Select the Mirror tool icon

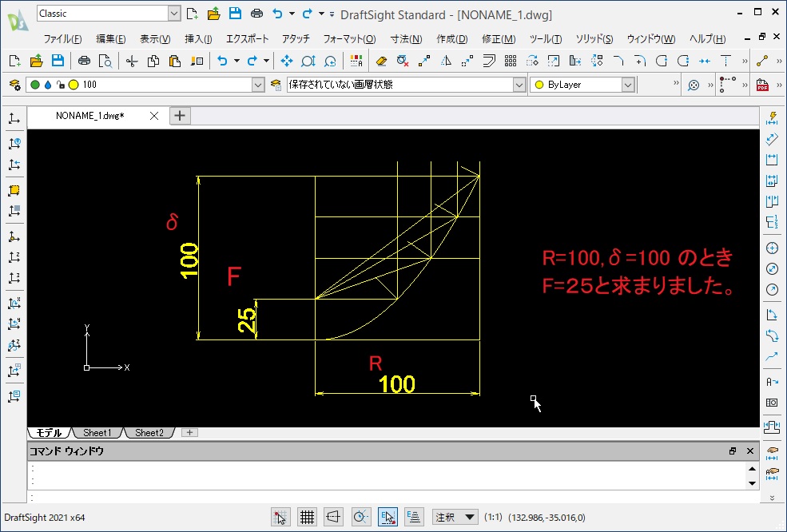click(x=446, y=62)
